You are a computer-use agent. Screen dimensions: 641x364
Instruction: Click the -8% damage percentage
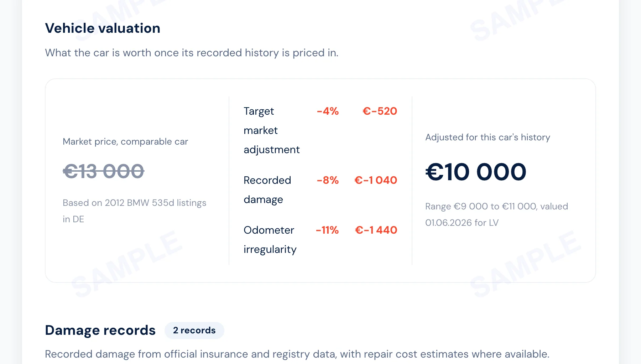point(328,180)
